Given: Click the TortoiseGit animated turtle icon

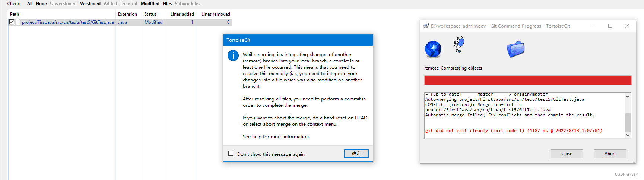Looking at the screenshot, I should pyautogui.click(x=459, y=44).
